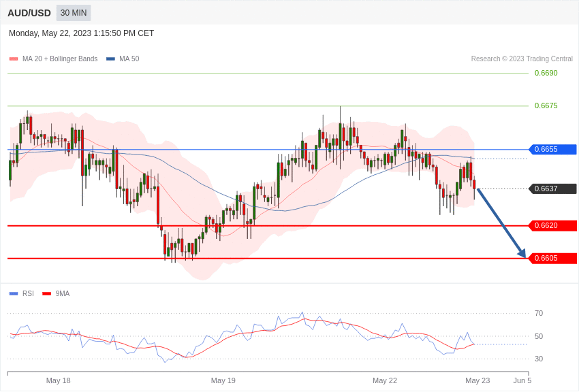Click the RSI 50 axis value
Screen dimensions: 579x392
click(539, 336)
